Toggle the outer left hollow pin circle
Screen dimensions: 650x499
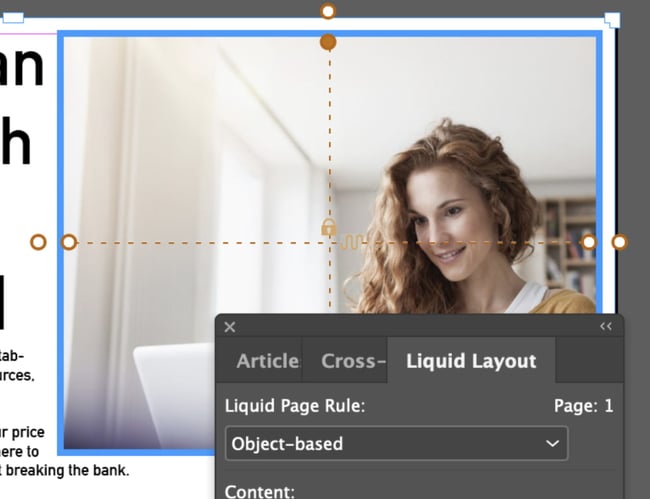(x=38, y=242)
